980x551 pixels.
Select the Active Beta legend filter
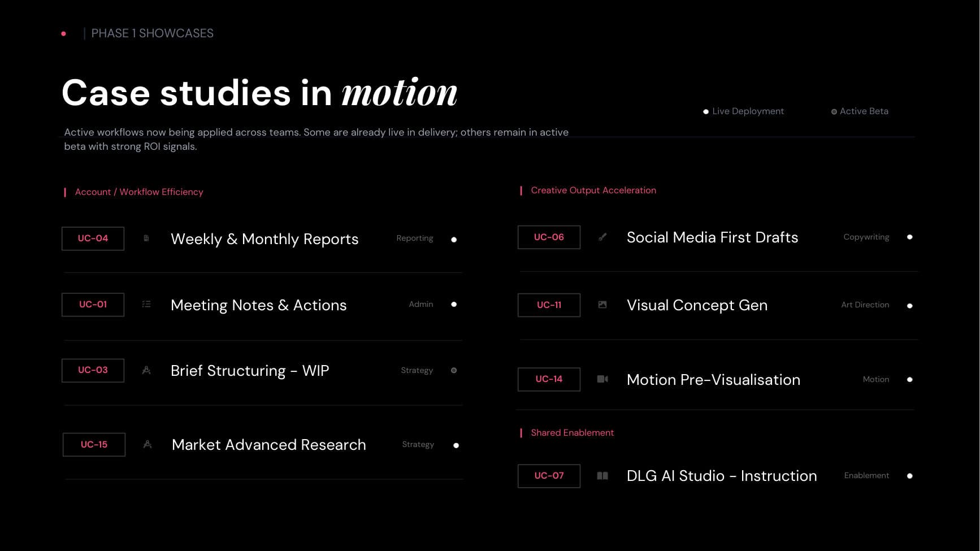(x=859, y=111)
